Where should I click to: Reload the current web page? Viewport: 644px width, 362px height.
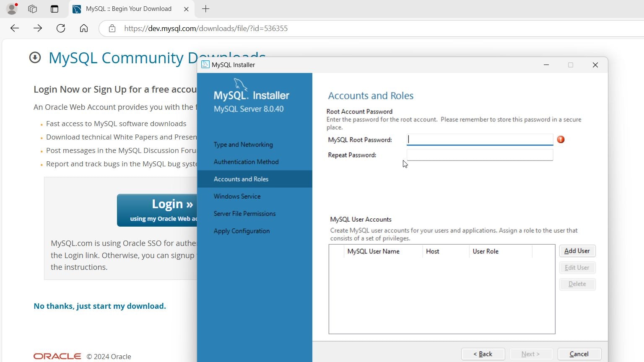tap(61, 28)
